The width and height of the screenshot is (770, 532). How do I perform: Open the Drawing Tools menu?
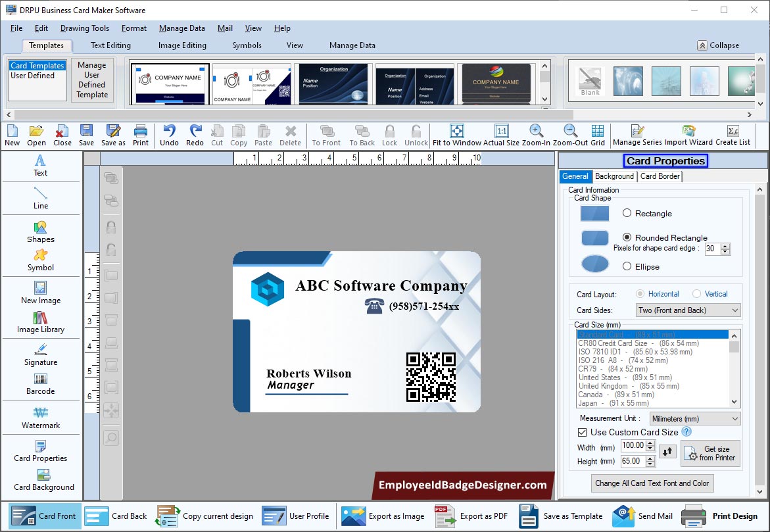(84, 28)
